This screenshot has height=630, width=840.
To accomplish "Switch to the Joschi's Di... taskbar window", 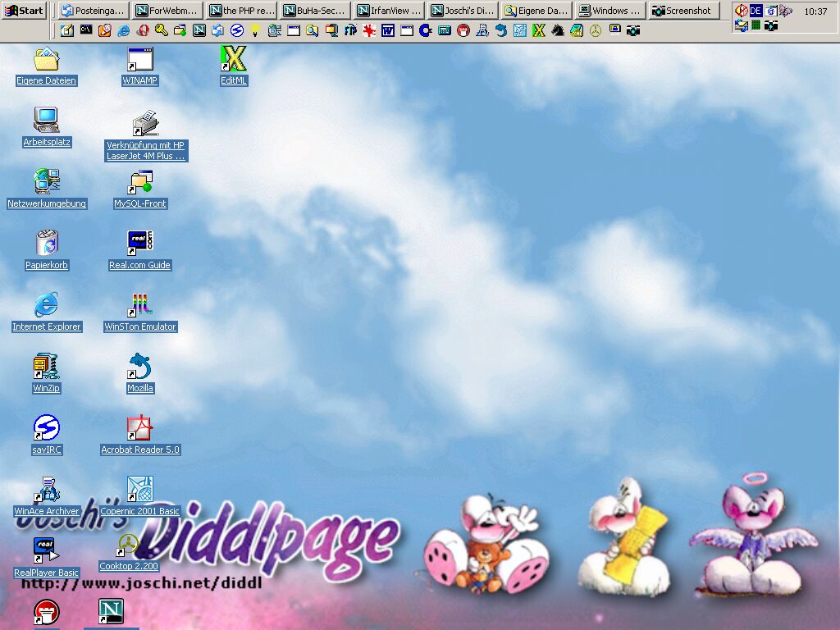I will (x=463, y=10).
